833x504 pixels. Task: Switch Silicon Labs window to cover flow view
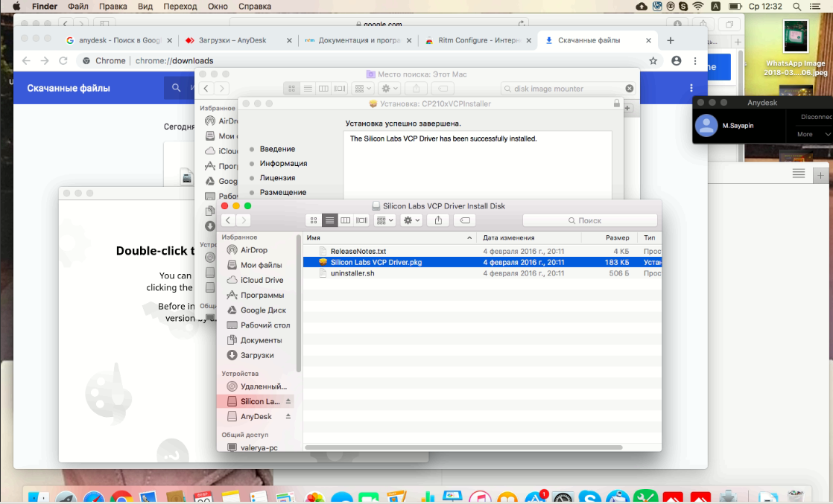pyautogui.click(x=362, y=220)
